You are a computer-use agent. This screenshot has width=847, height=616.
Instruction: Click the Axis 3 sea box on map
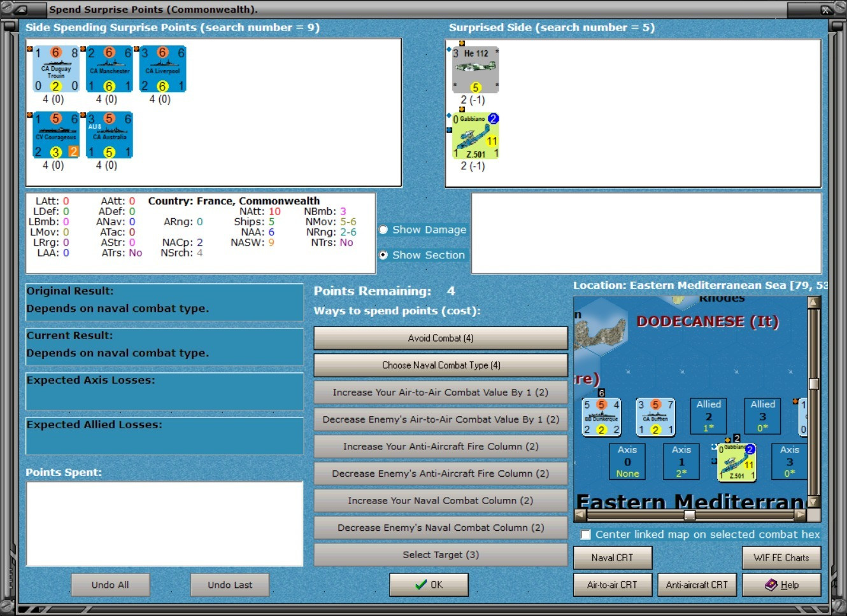click(x=790, y=461)
